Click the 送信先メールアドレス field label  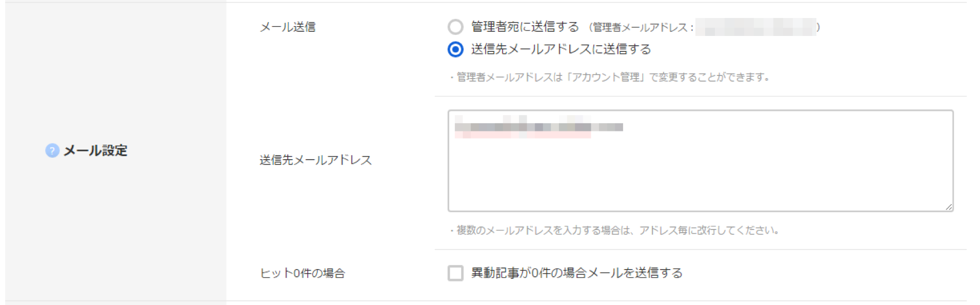(x=315, y=160)
